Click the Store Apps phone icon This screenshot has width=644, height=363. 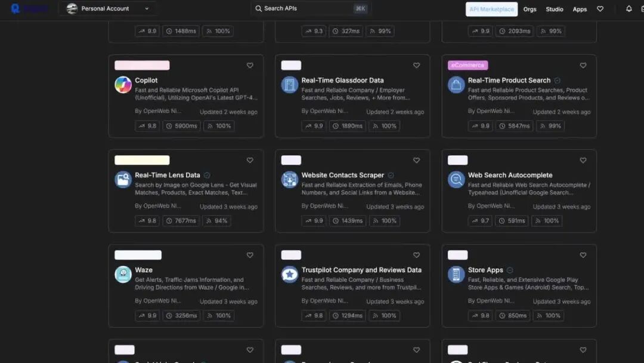[x=456, y=274]
